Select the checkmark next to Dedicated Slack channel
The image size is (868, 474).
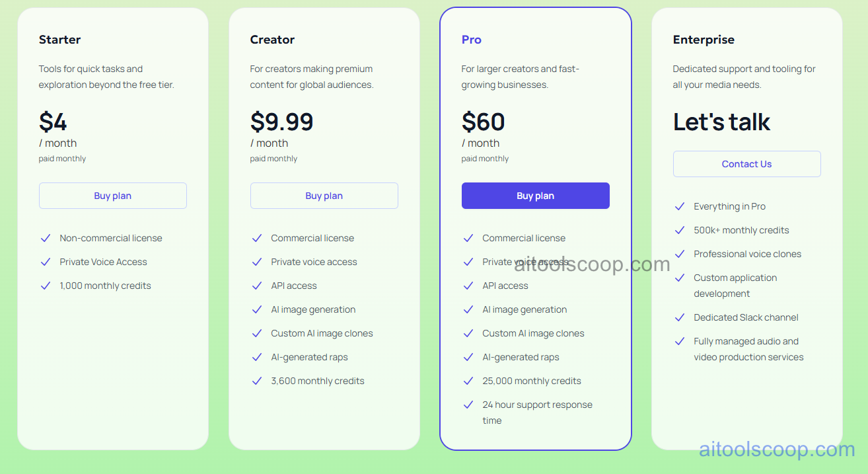(680, 317)
